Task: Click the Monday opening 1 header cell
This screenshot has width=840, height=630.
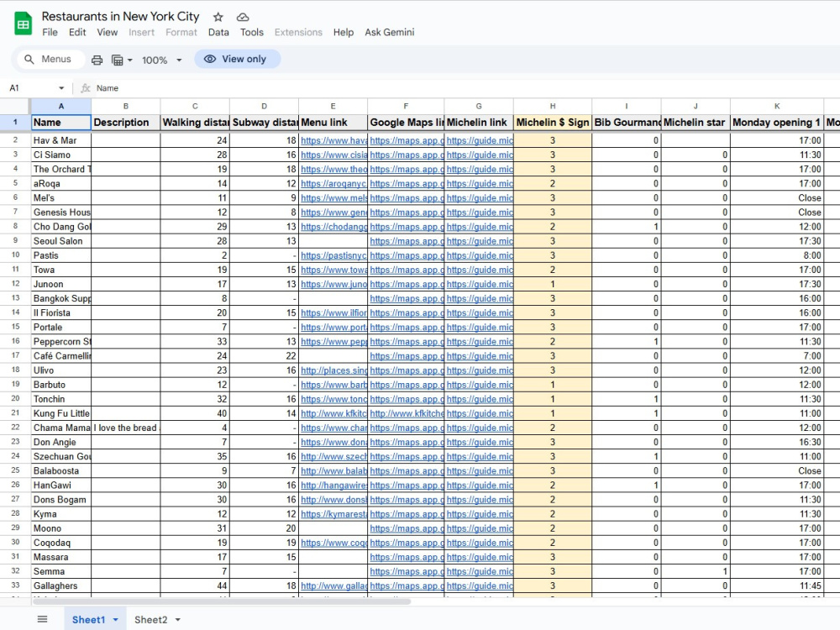Action: coord(777,123)
